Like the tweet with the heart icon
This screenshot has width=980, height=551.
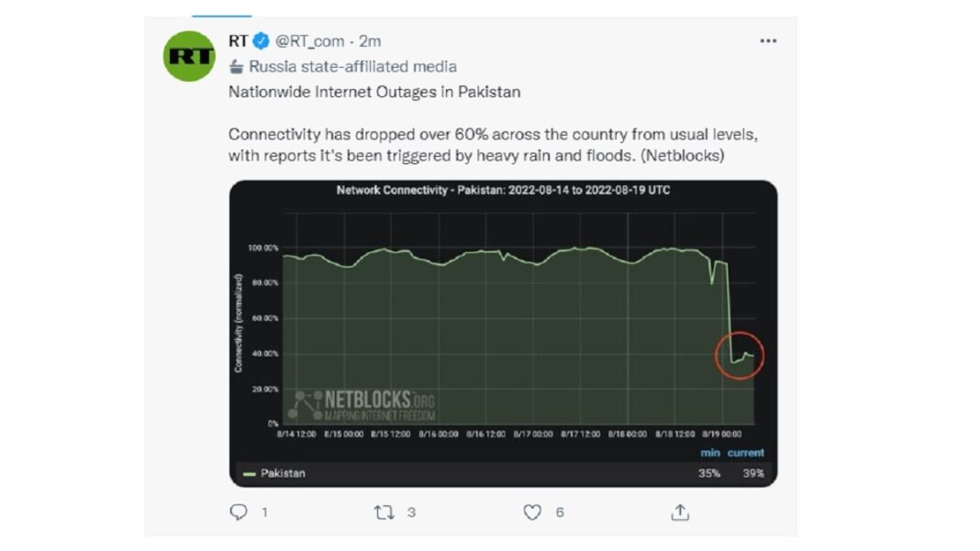pyautogui.click(x=532, y=514)
